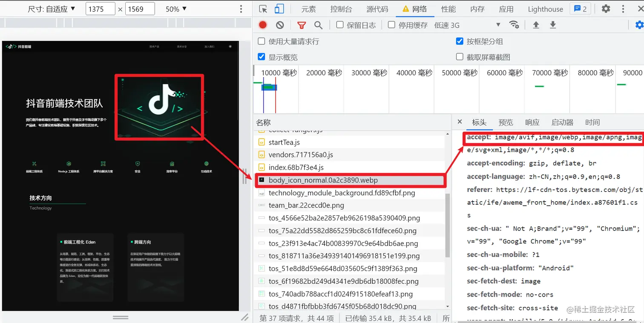Click the request list vertical scrollbar thumb

447,225
